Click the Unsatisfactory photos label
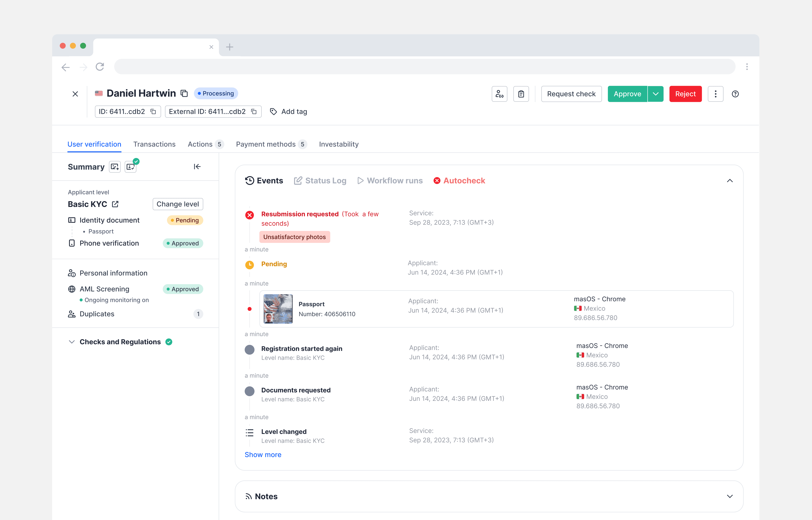 pyautogui.click(x=294, y=237)
